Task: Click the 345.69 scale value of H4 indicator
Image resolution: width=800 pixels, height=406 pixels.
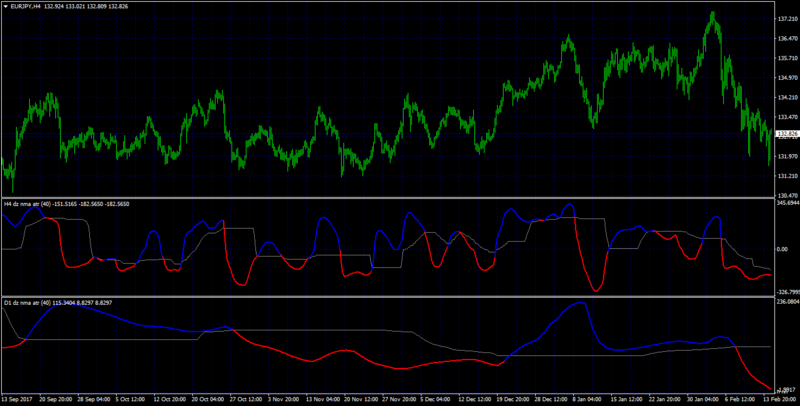Action: coord(788,204)
